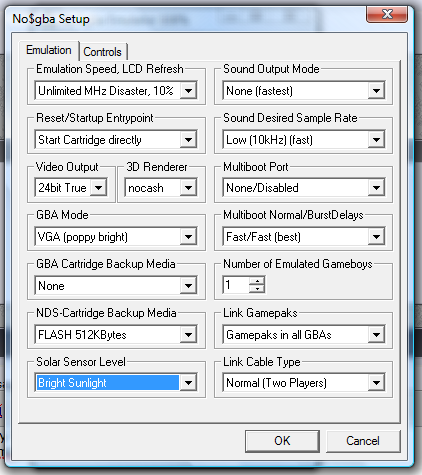The image size is (422, 475).
Task: Click the Cancel button
Action: coord(363,441)
